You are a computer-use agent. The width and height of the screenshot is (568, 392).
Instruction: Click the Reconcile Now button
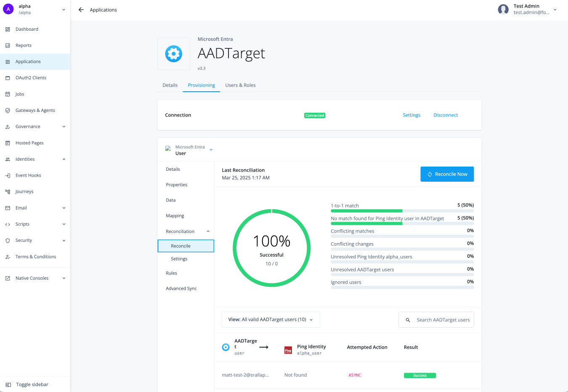pos(447,174)
